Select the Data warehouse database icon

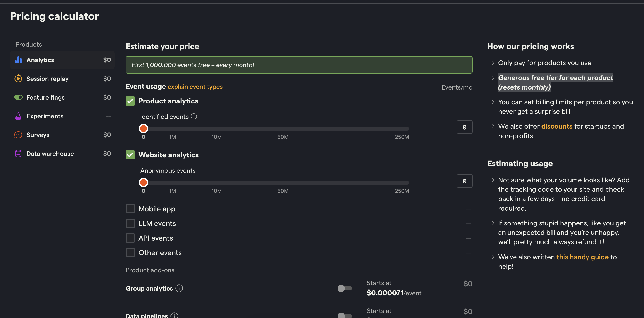point(19,153)
